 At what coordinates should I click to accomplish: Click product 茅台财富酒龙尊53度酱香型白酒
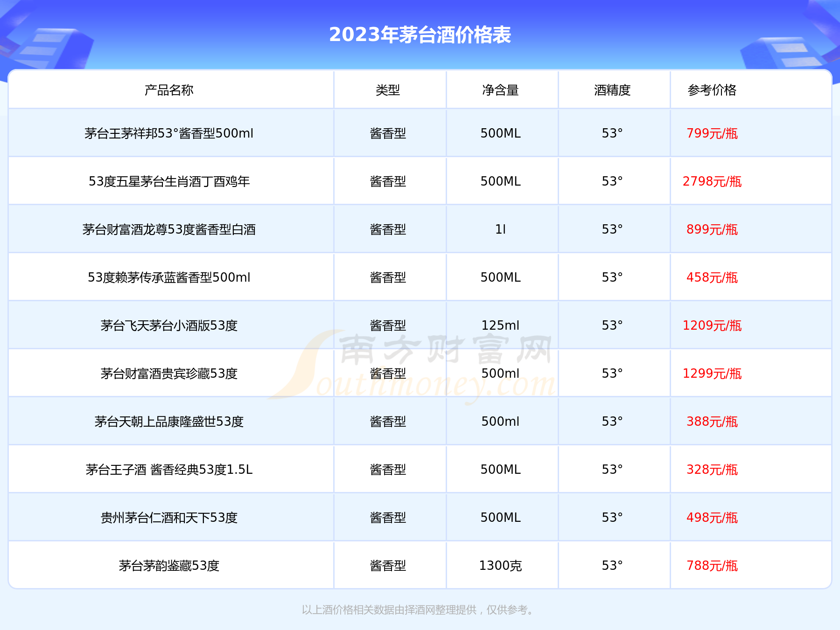pyautogui.click(x=169, y=229)
